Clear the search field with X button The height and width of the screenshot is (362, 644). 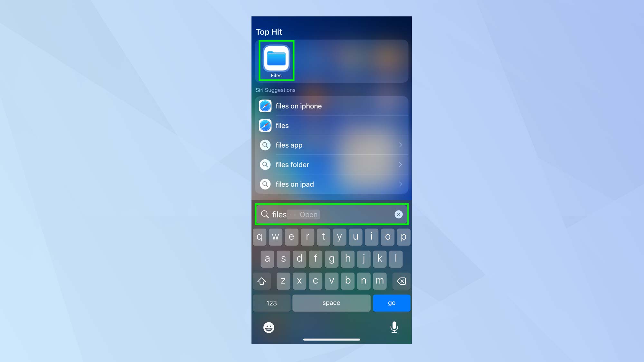[398, 214]
